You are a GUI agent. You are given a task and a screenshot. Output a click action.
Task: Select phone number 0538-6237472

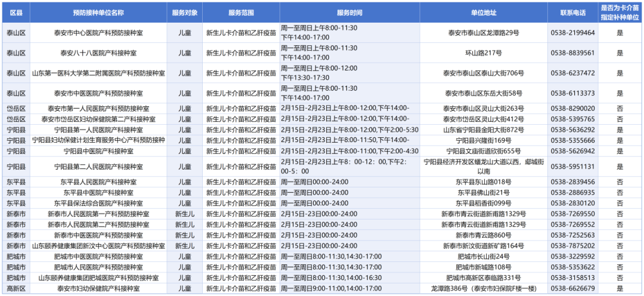point(572,73)
